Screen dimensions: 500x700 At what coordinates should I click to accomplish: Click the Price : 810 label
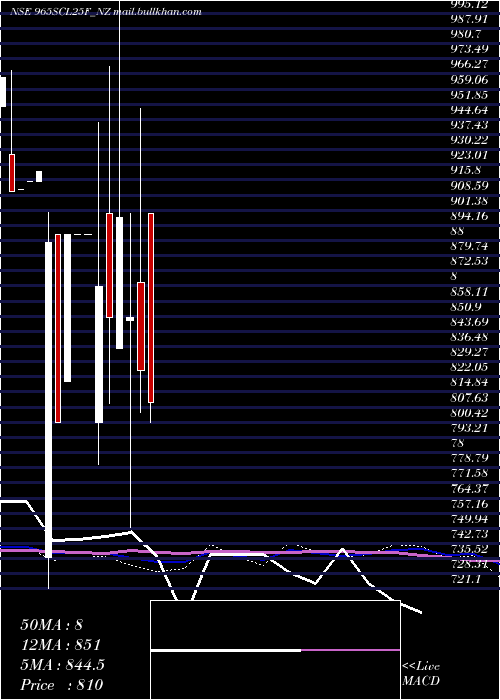(x=62, y=685)
